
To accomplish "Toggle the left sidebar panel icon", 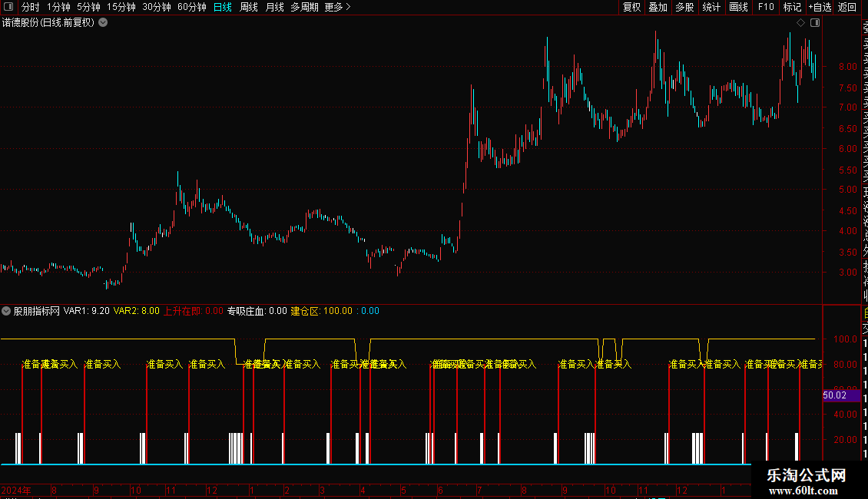I will tap(8, 7).
